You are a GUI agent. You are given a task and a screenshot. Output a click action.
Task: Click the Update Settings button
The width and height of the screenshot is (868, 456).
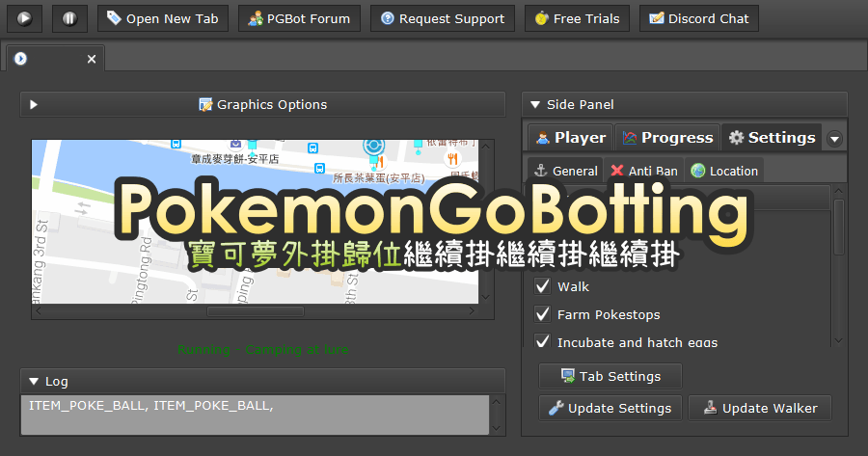pos(610,409)
